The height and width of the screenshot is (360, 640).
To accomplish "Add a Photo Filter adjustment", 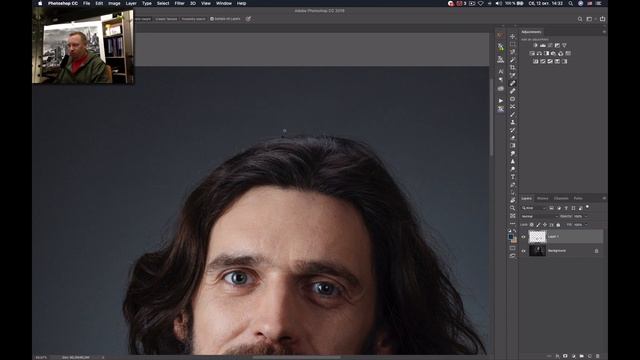I will tap(553, 53).
